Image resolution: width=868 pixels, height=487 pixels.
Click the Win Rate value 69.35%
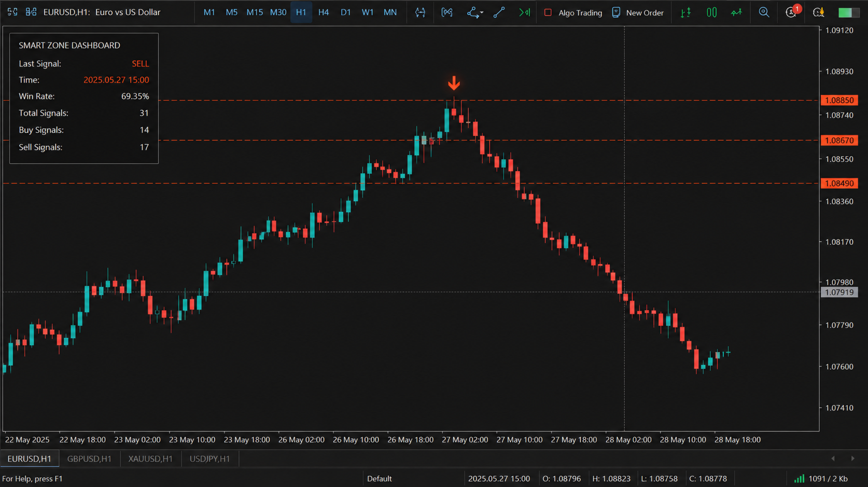click(135, 96)
